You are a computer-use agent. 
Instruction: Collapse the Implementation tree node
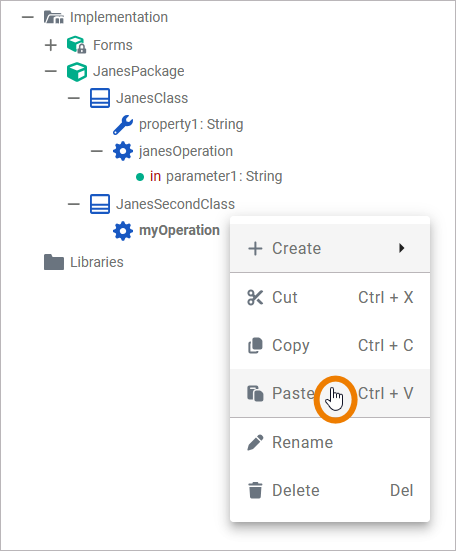click(x=27, y=17)
